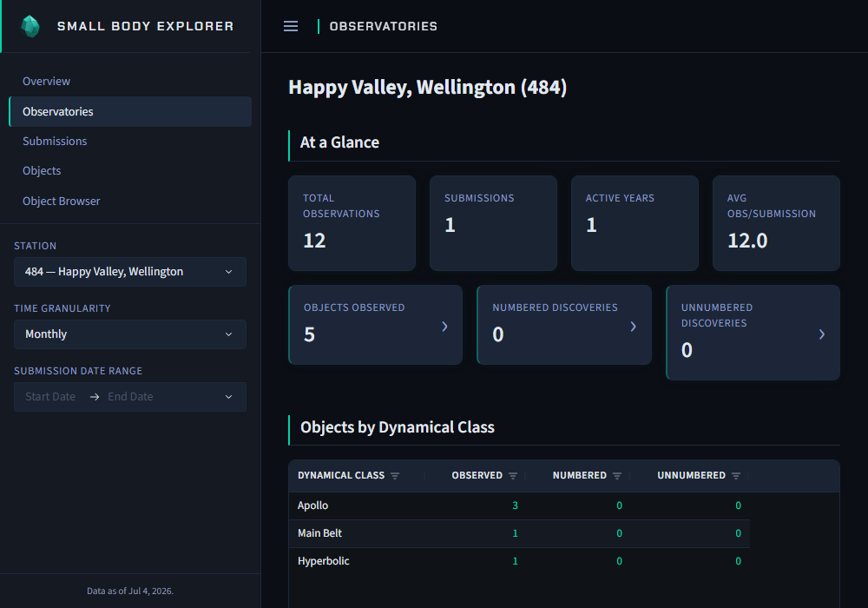Click the chevron on Unnumbered Discoveries card
The width and height of the screenshot is (868, 608).
(x=821, y=334)
